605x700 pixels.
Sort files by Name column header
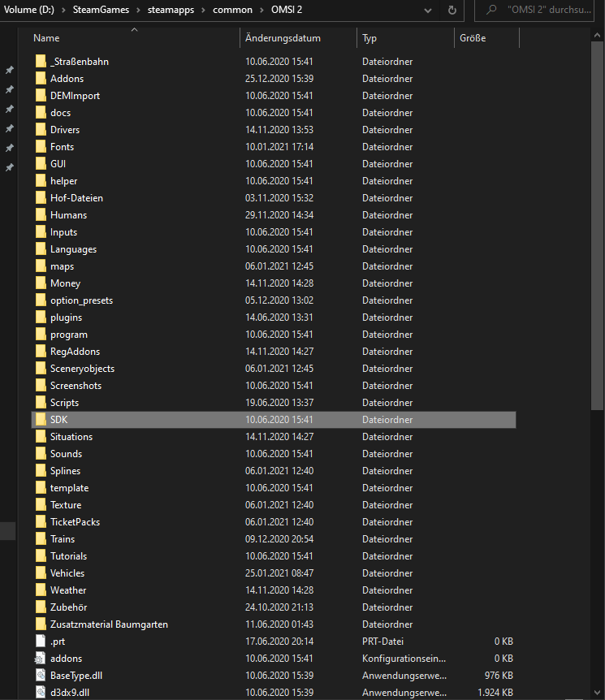point(47,38)
